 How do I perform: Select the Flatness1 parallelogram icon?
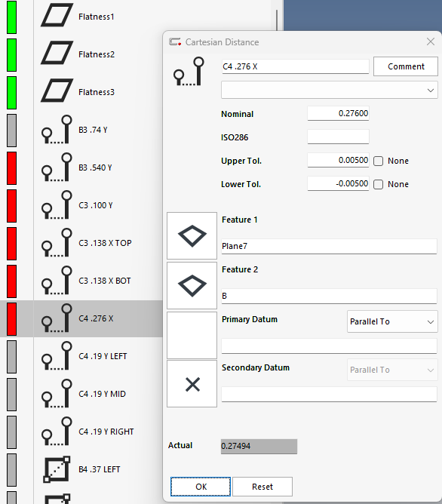pyautogui.click(x=57, y=15)
